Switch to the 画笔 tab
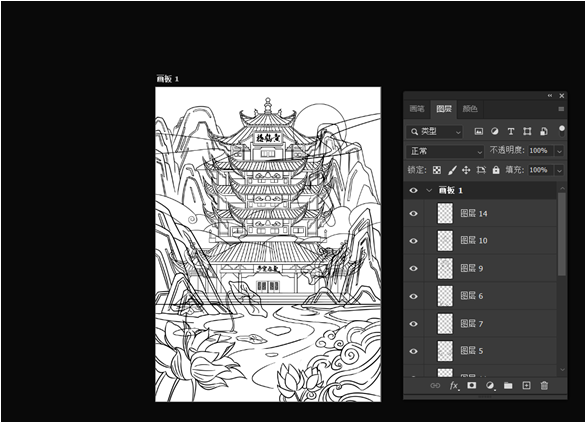This screenshot has width=586, height=423. pos(417,109)
